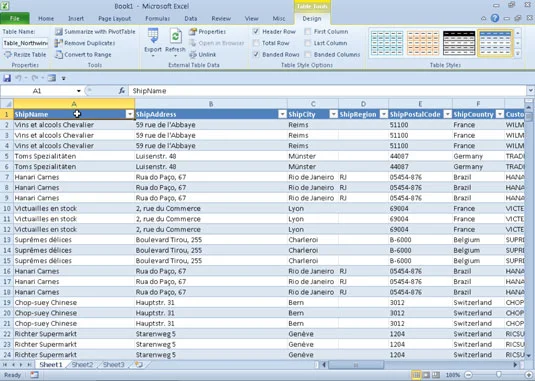Open the ShipAddress filter dropdown
The height and width of the screenshot is (381, 535).
point(282,114)
